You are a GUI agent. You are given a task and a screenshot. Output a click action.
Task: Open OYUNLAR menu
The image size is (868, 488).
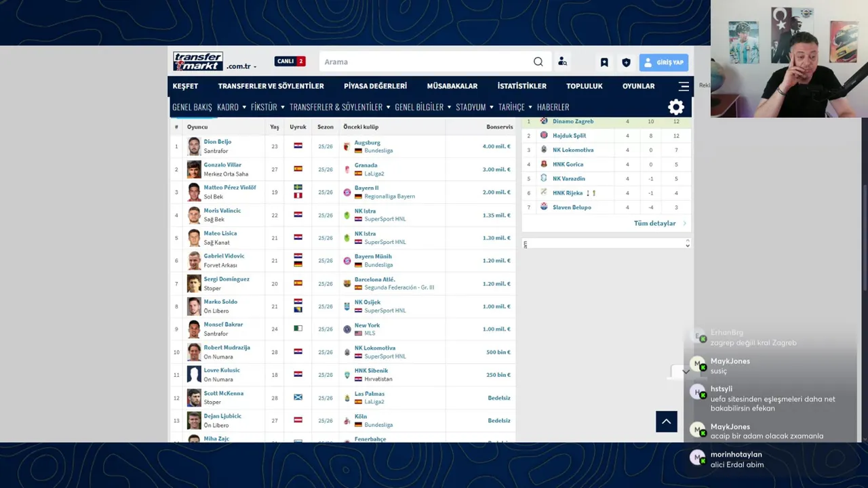(639, 86)
